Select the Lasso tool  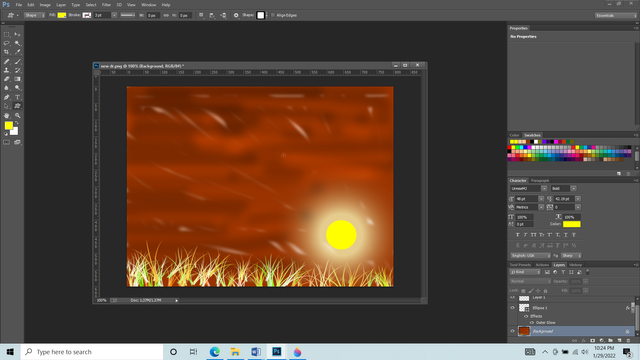pyautogui.click(x=7, y=43)
